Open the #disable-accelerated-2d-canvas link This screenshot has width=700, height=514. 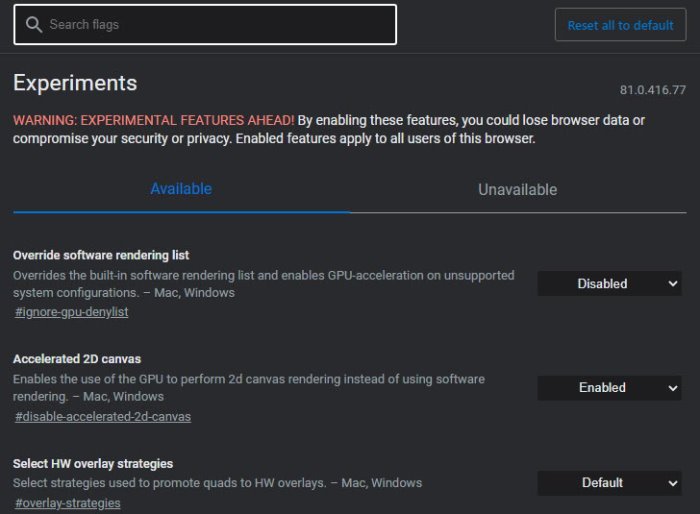coord(103,417)
